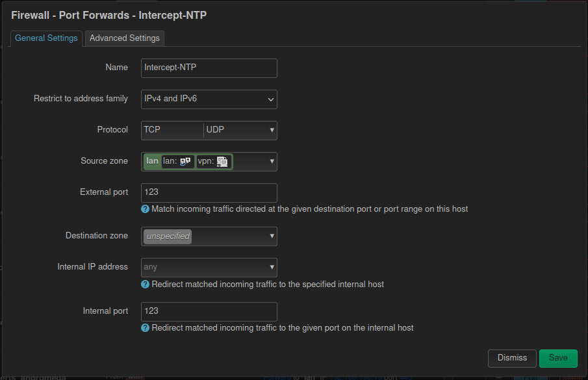Dismiss the port forward dialog
The width and height of the screenshot is (588, 380).
[512, 358]
